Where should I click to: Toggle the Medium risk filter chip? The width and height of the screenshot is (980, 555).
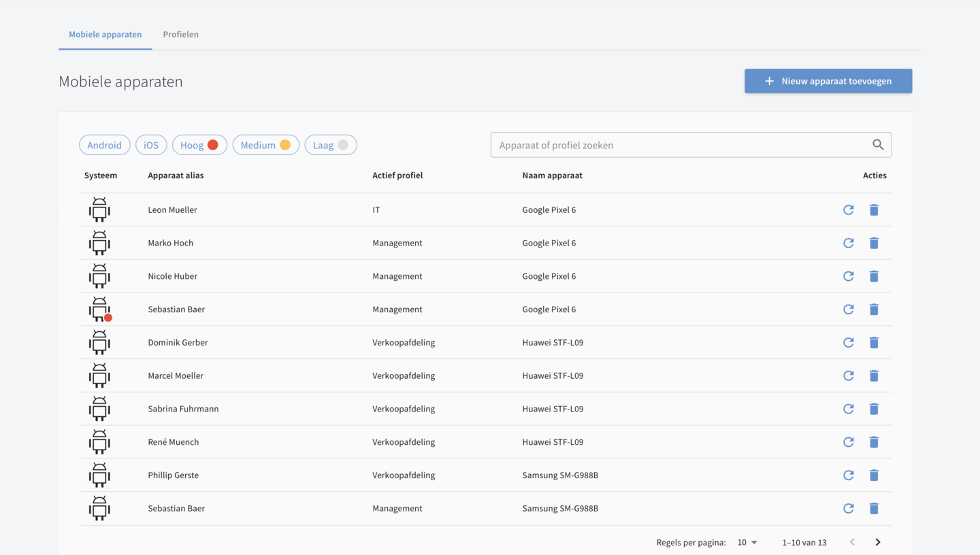[x=265, y=145]
